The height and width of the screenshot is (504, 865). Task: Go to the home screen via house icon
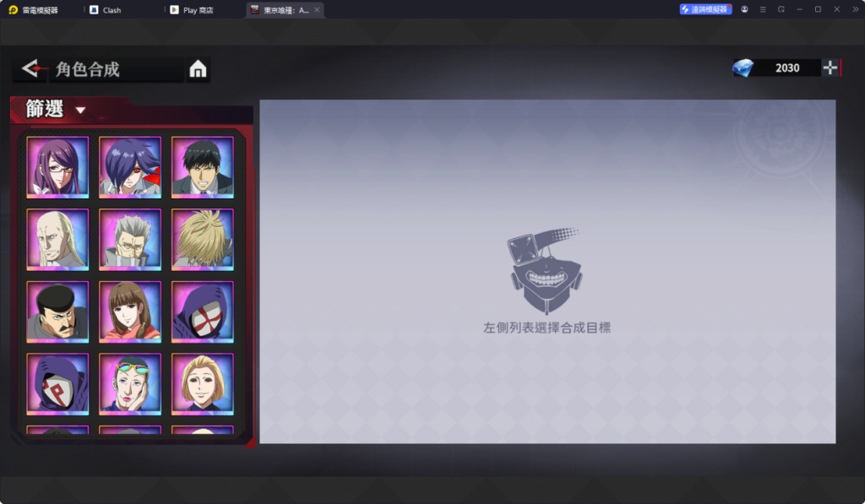coord(198,70)
